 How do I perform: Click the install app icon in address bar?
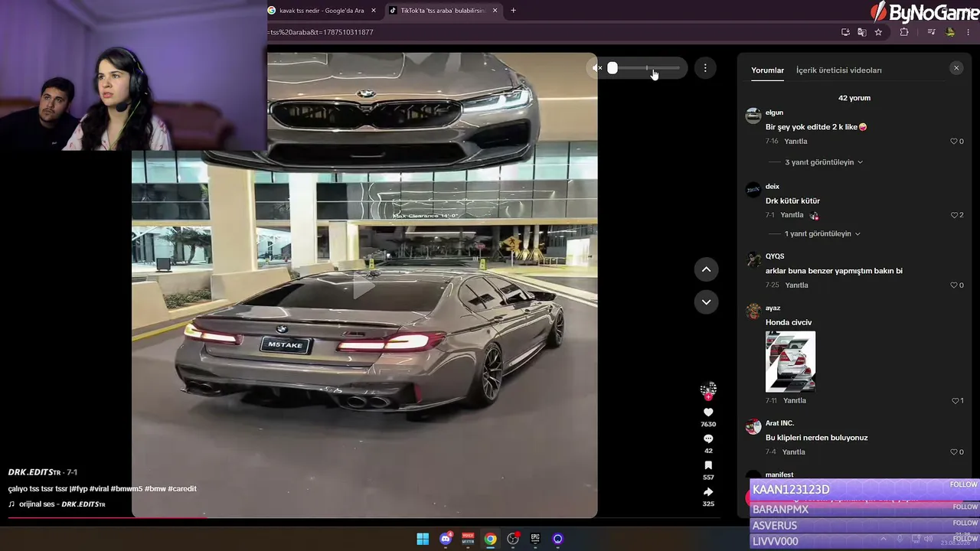click(x=845, y=32)
